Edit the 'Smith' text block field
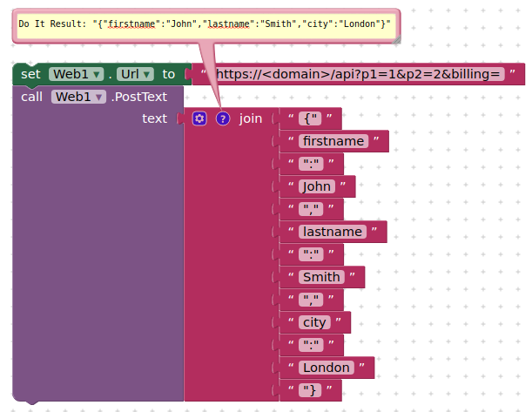Image resolution: width=532 pixels, height=412 pixels. coord(321,277)
